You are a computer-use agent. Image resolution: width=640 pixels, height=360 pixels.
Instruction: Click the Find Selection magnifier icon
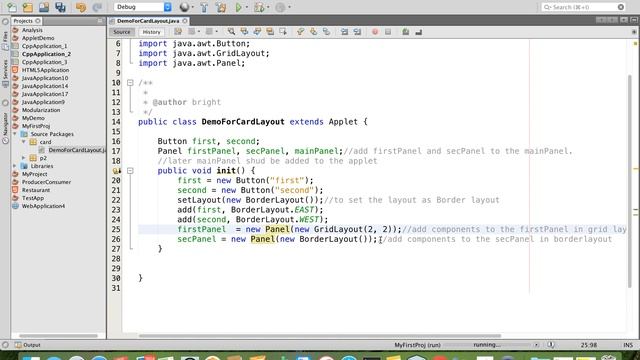231,31
